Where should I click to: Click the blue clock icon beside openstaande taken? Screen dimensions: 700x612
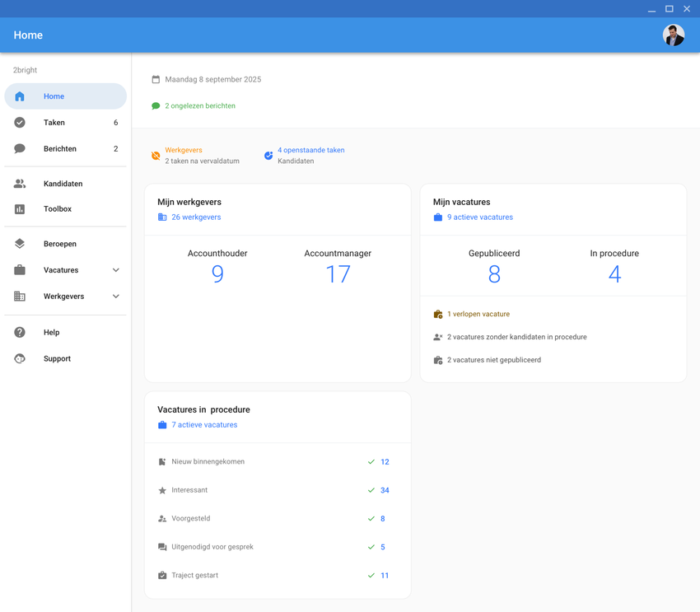(x=268, y=155)
